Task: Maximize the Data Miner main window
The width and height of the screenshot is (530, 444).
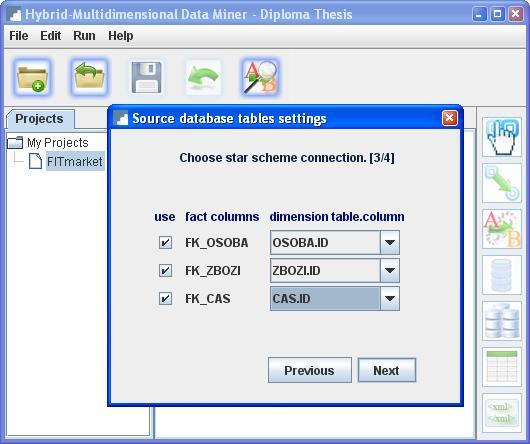Action: tap(498, 15)
